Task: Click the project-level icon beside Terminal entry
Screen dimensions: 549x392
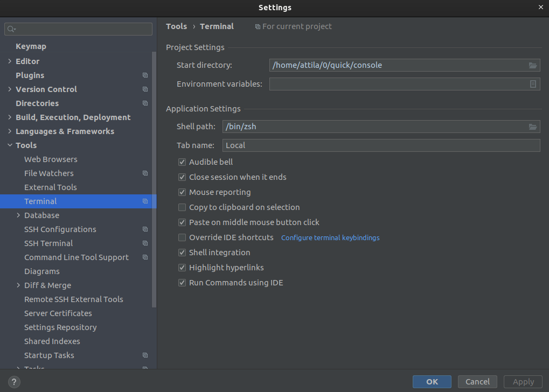Action: pyautogui.click(x=144, y=201)
